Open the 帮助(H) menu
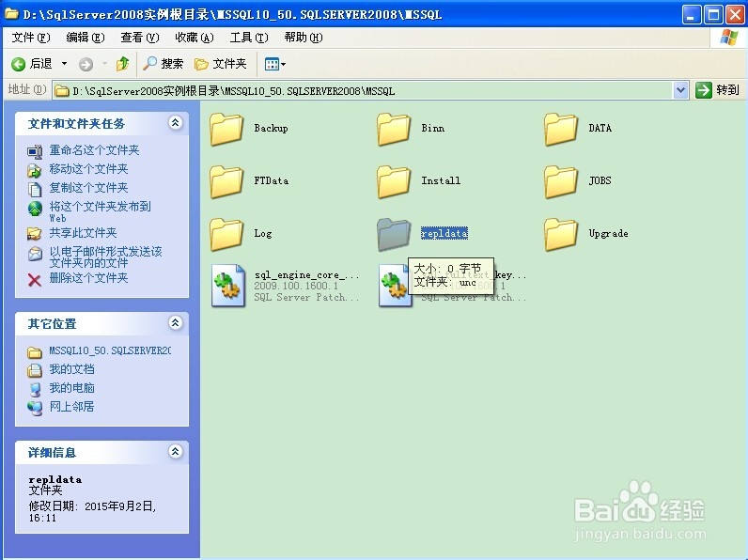The height and width of the screenshot is (560, 748). coord(303,38)
